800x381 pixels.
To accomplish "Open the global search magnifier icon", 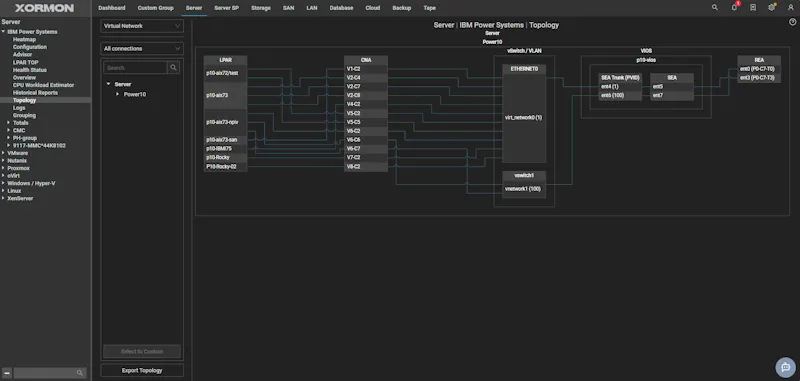I will click(x=715, y=8).
